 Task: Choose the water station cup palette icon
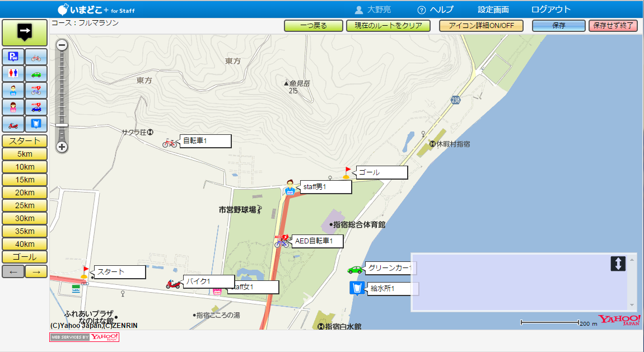36,124
